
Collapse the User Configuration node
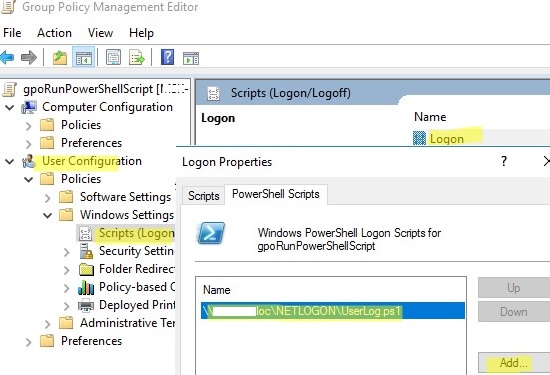click(10, 161)
